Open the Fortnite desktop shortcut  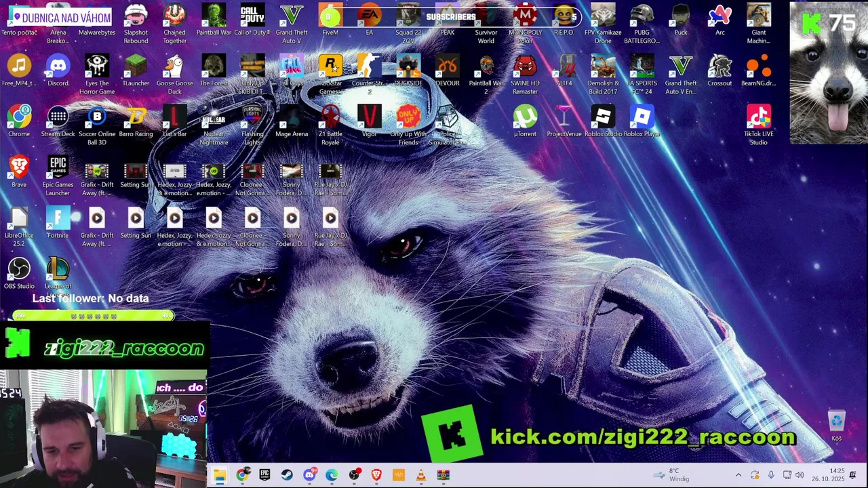pyautogui.click(x=58, y=224)
